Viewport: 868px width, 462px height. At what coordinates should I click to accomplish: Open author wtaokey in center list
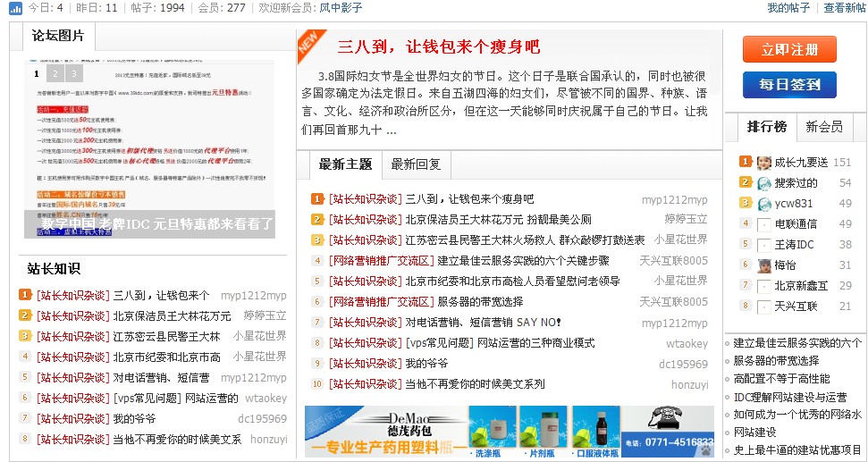(x=687, y=343)
